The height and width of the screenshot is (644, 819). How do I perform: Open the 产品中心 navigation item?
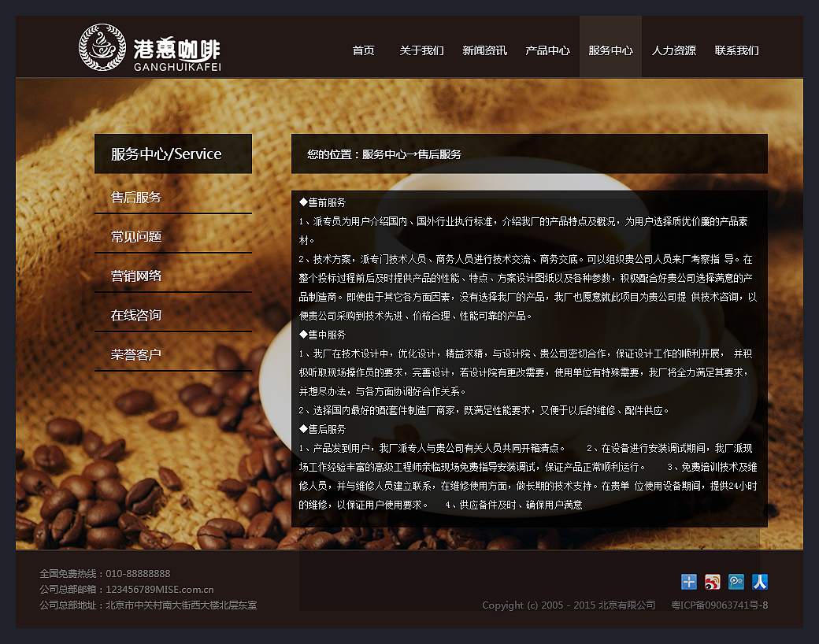(547, 50)
